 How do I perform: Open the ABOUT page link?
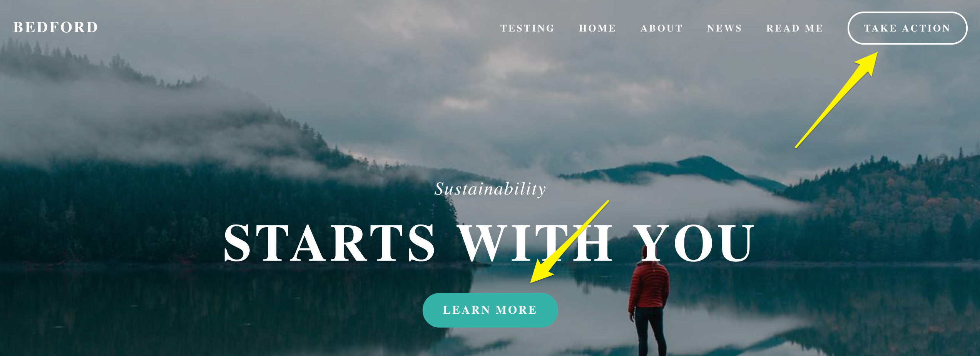(661, 28)
